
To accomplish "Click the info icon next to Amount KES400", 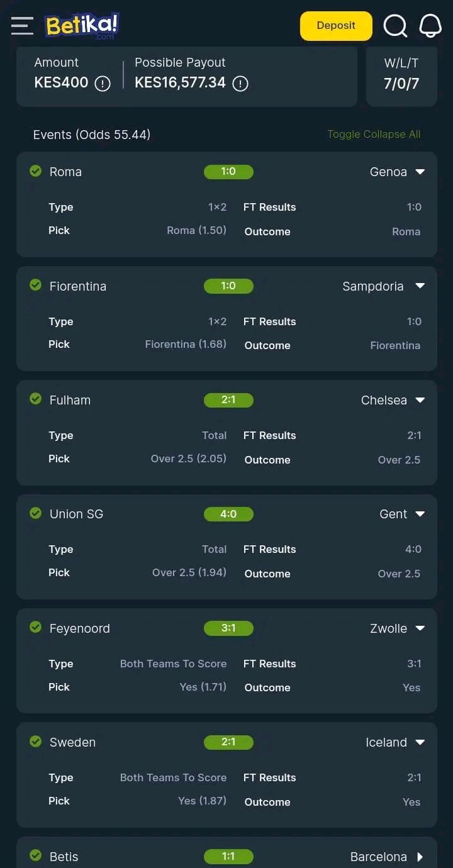I will [102, 84].
